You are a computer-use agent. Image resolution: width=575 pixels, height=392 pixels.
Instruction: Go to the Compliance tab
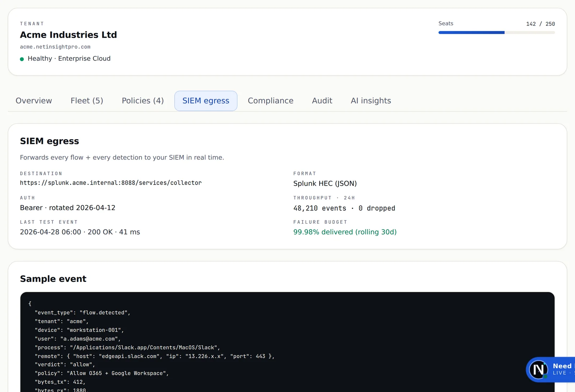tap(271, 101)
